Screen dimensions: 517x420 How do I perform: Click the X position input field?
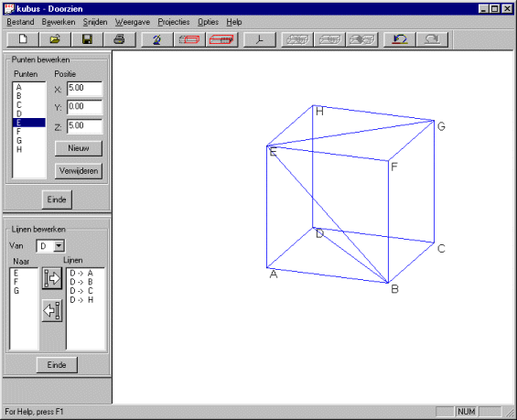click(x=85, y=89)
